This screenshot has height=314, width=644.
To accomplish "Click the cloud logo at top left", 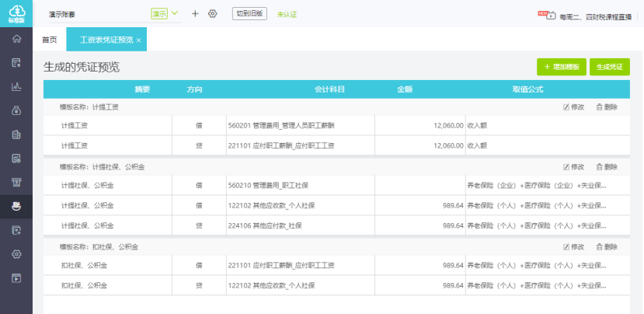I will [16, 13].
